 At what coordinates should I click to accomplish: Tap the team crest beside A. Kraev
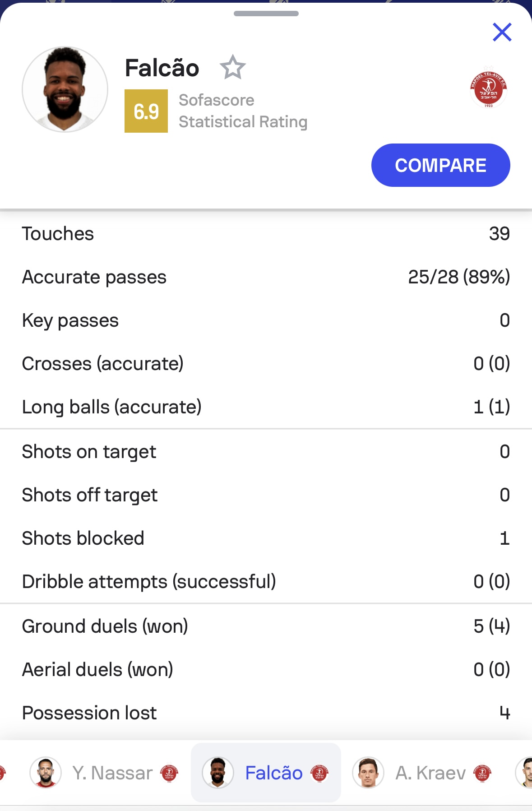point(482,773)
